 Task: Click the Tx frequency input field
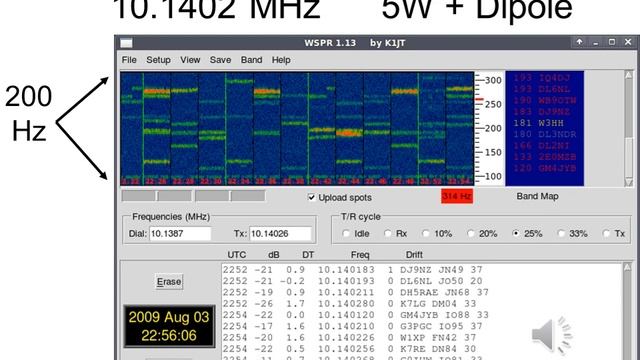280,234
